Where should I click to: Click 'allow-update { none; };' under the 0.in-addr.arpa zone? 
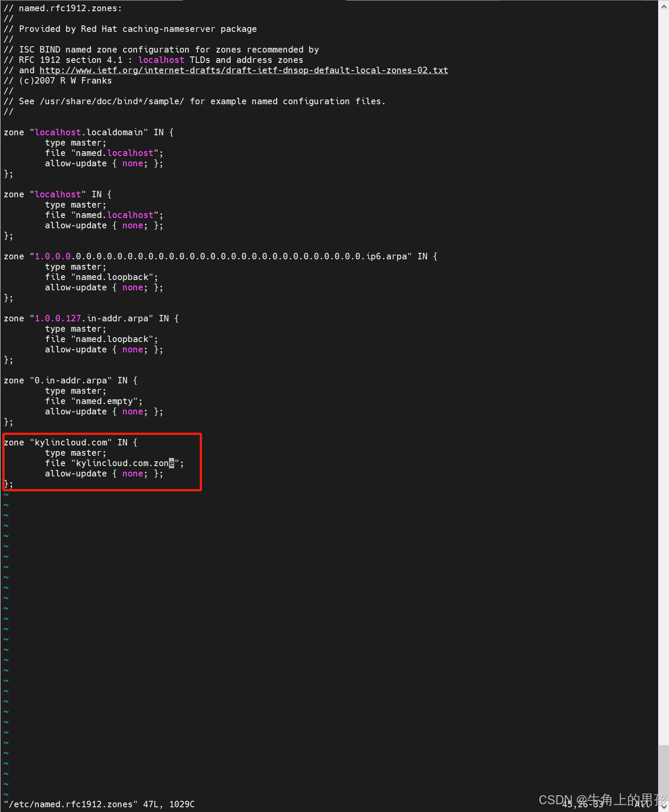coord(104,411)
